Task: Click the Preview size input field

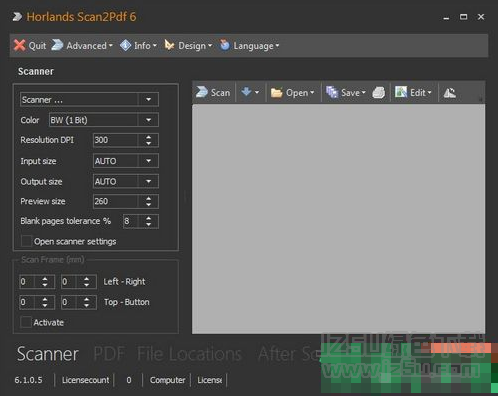Action: (115, 201)
